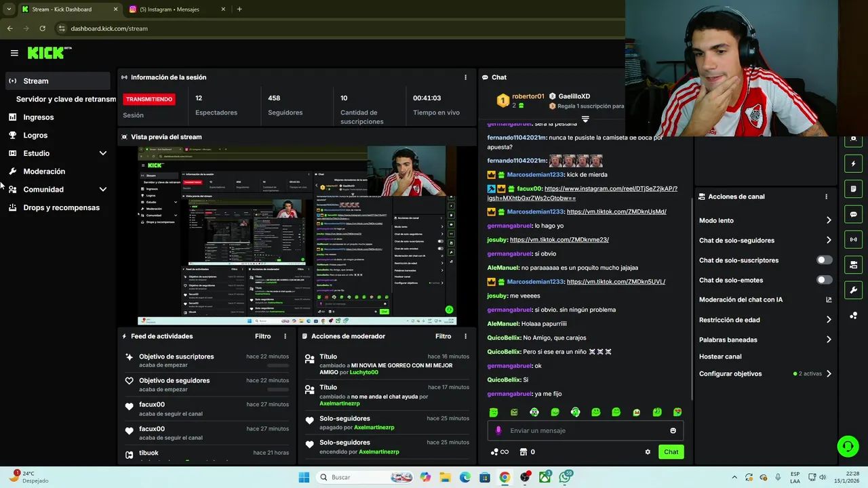Open the Acciones de canal three-dot menu
Screen dimensions: 868x488
pyautogui.click(x=826, y=197)
